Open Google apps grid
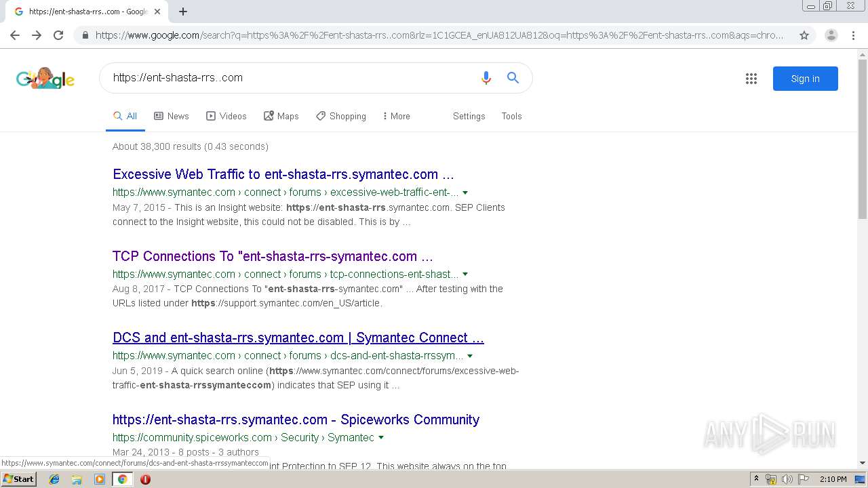 tap(751, 79)
